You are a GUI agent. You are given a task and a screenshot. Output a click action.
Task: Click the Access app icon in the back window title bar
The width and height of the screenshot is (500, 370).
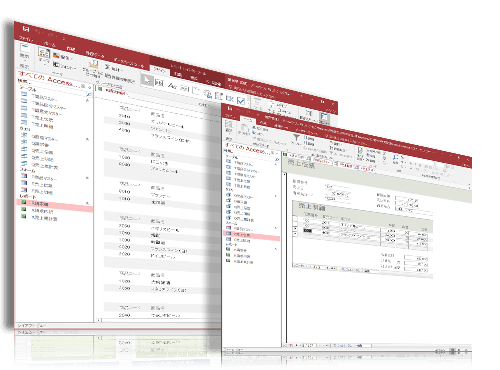(x=26, y=29)
